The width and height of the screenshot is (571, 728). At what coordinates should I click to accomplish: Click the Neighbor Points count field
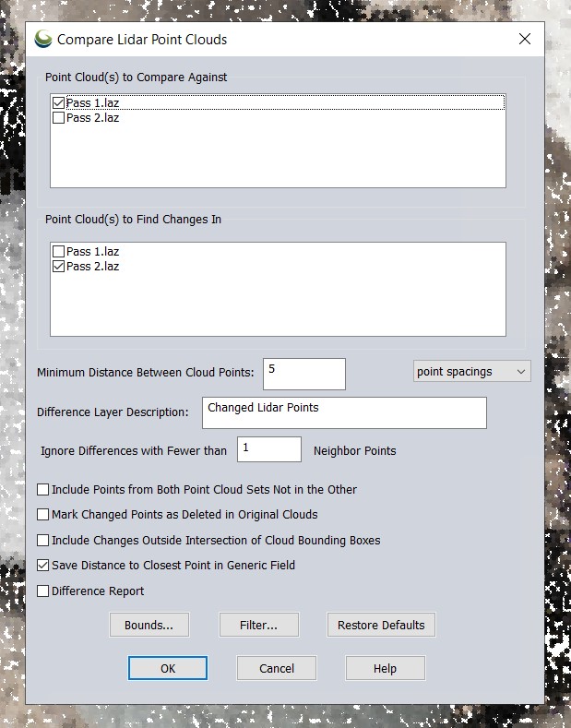click(x=269, y=449)
